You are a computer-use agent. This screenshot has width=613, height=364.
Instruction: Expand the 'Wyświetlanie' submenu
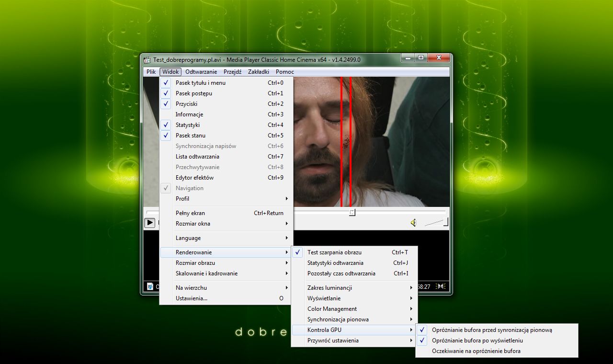354,298
